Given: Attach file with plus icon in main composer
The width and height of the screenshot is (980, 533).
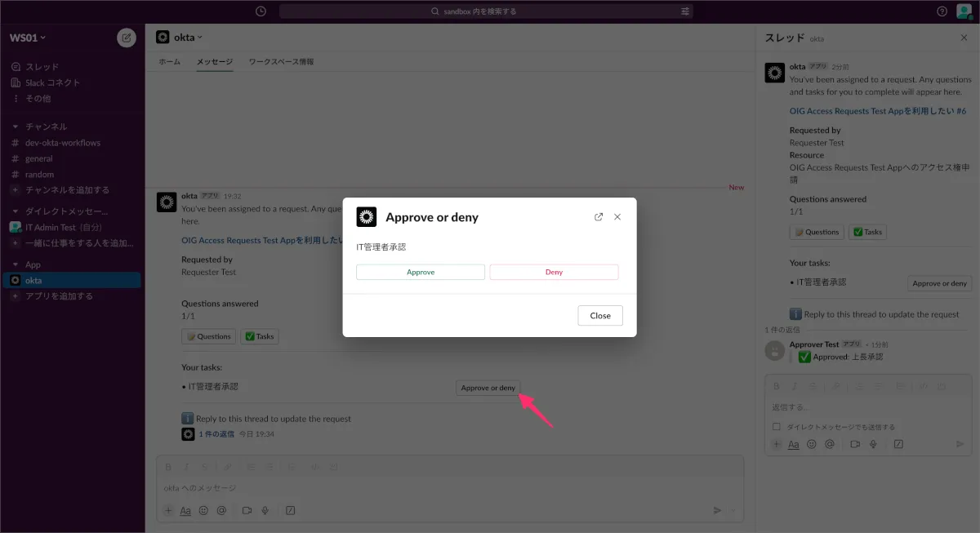Looking at the screenshot, I should click(168, 510).
